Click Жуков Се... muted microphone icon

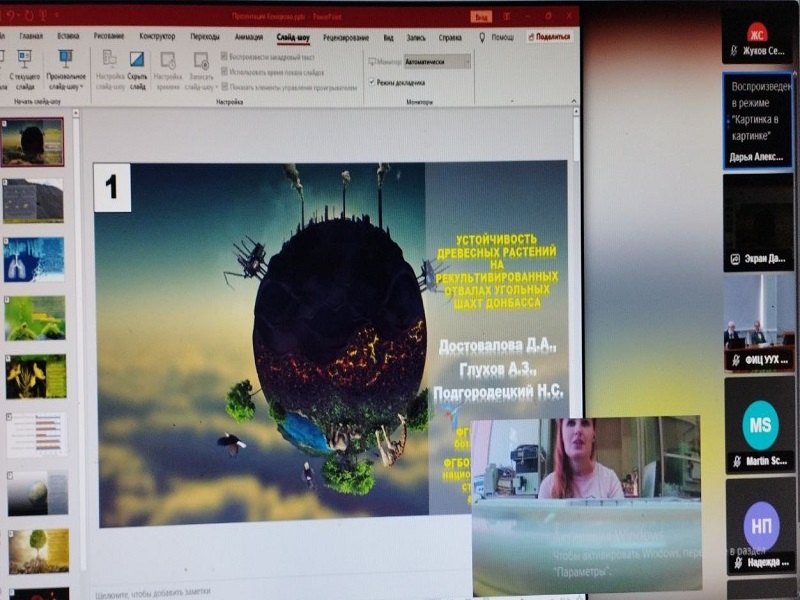pyautogui.click(x=734, y=51)
